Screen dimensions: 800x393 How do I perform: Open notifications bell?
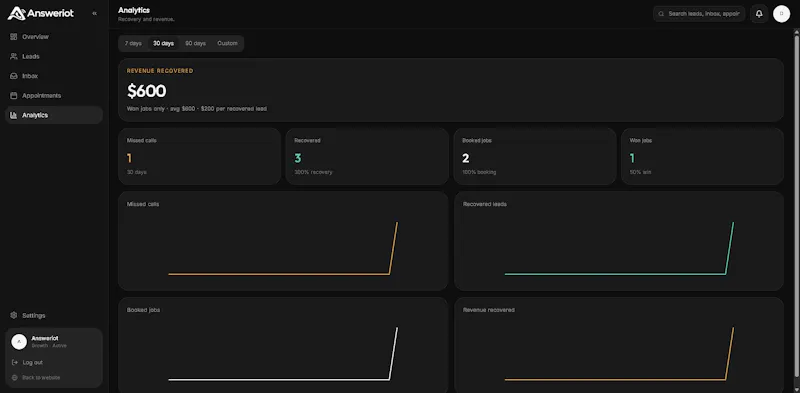click(759, 14)
